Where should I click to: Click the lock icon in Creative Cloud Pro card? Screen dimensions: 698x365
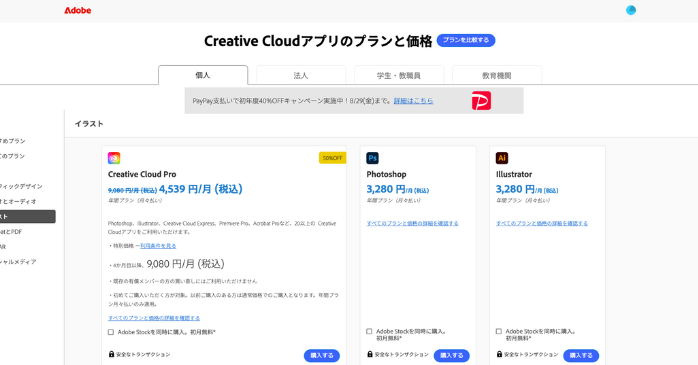(111, 354)
